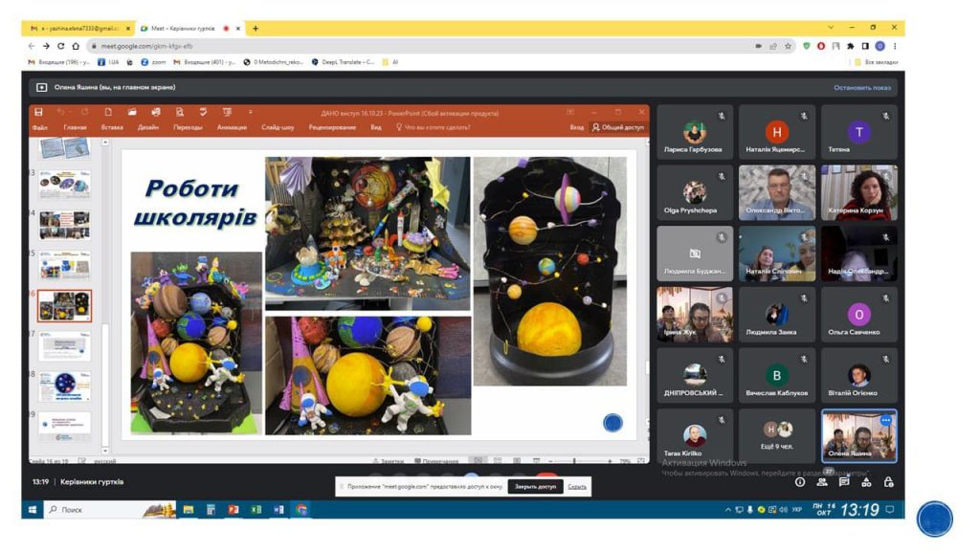This screenshot has width=980, height=551.
Task: Click the Вход sign-in link in PowerPoint
Action: [576, 127]
